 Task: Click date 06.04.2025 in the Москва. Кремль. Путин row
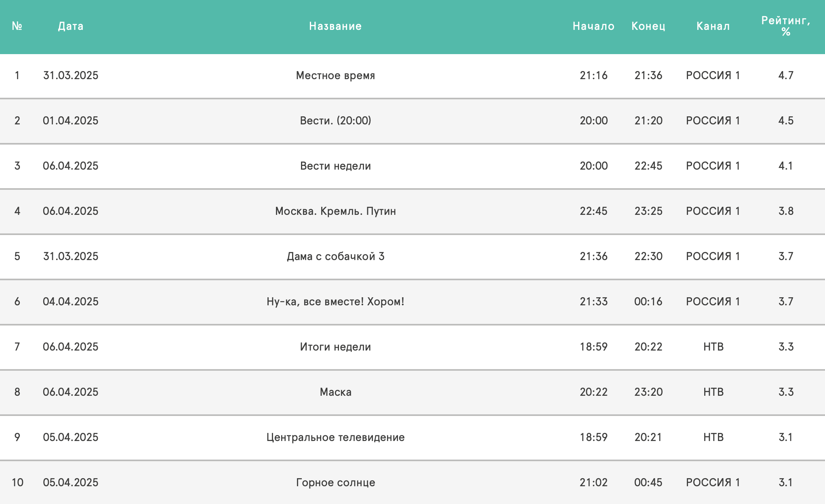(71, 211)
